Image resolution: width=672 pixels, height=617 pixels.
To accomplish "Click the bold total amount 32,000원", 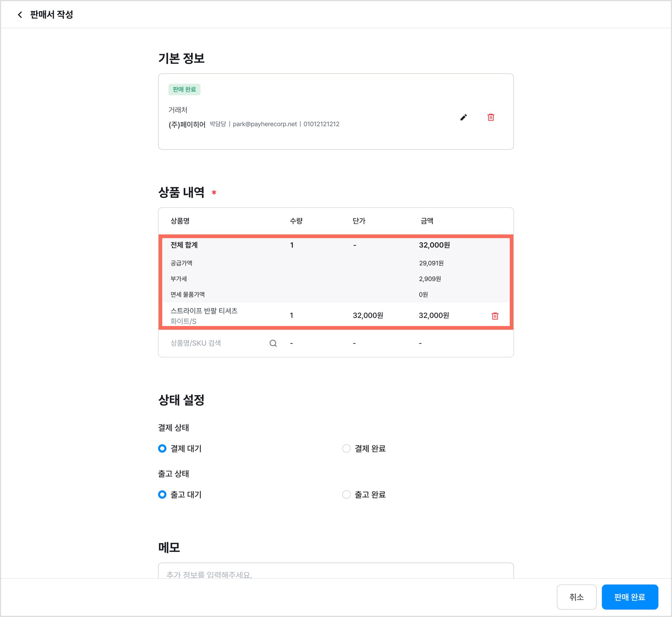I will [x=434, y=245].
